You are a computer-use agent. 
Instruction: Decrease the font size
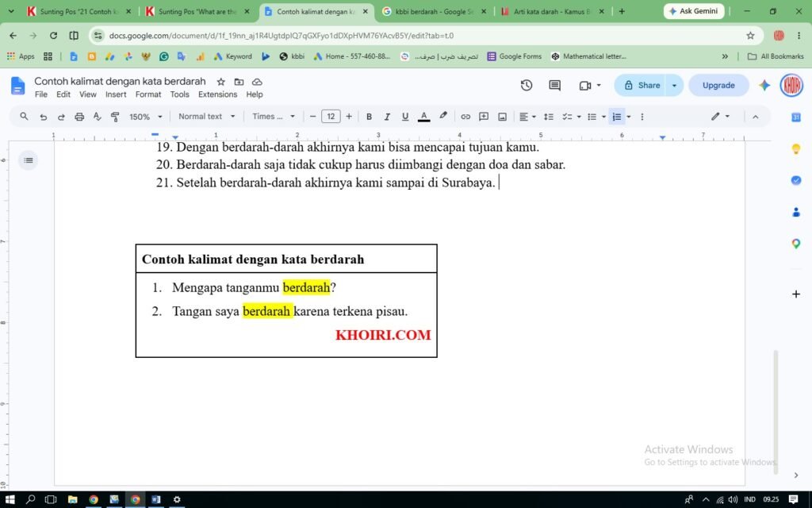pos(312,117)
